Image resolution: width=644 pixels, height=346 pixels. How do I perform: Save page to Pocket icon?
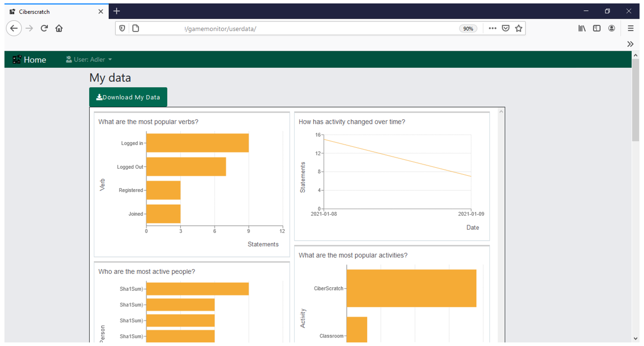click(506, 28)
